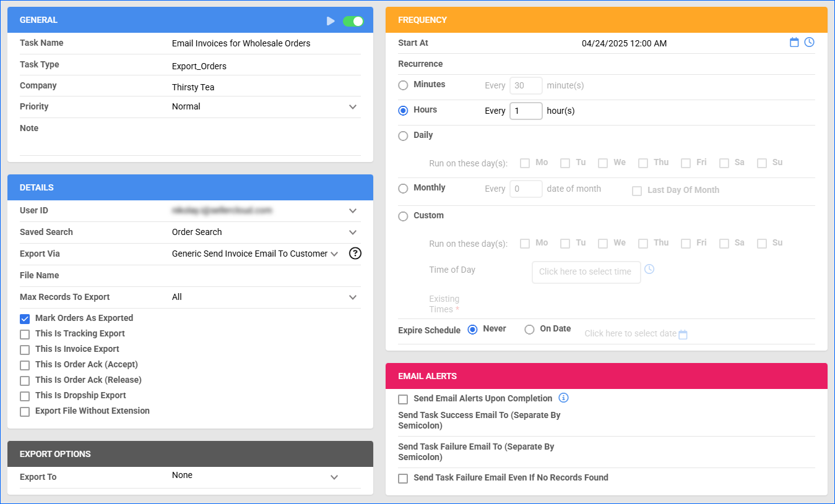Toggle the task enabled switch in General
This screenshot has height=504, width=835.
pyautogui.click(x=353, y=21)
